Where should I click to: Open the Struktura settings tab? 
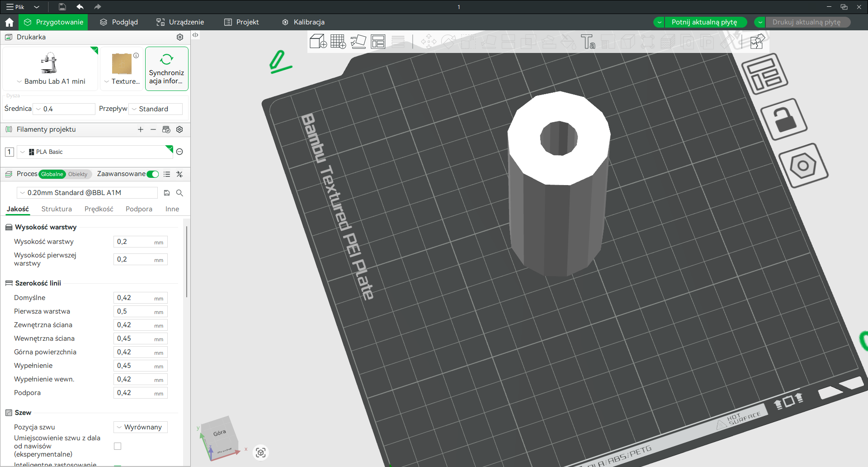pos(57,209)
